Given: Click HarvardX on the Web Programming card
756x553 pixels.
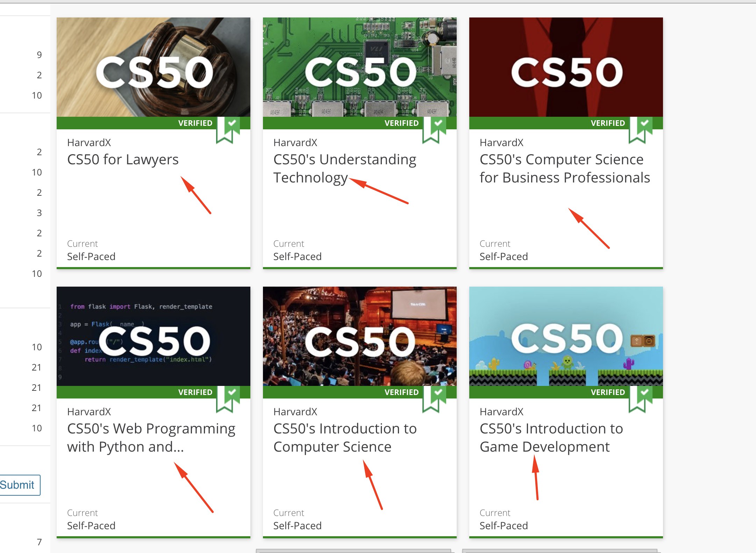Looking at the screenshot, I should click(89, 412).
